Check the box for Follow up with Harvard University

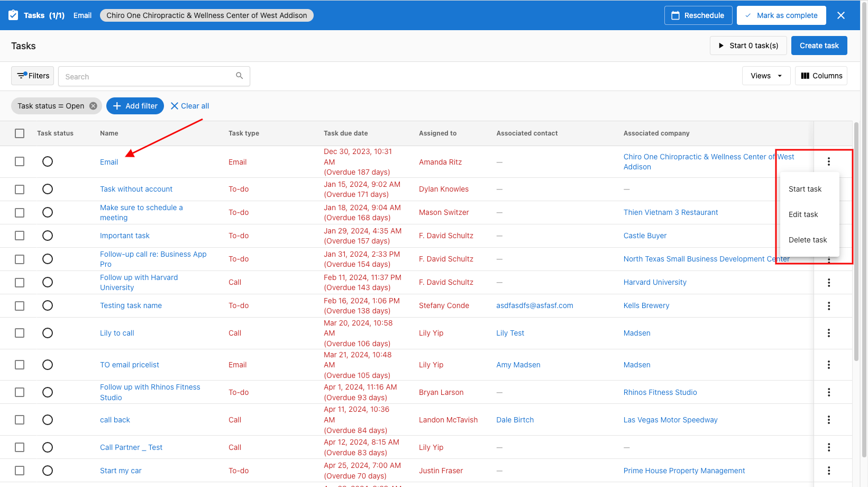point(20,282)
